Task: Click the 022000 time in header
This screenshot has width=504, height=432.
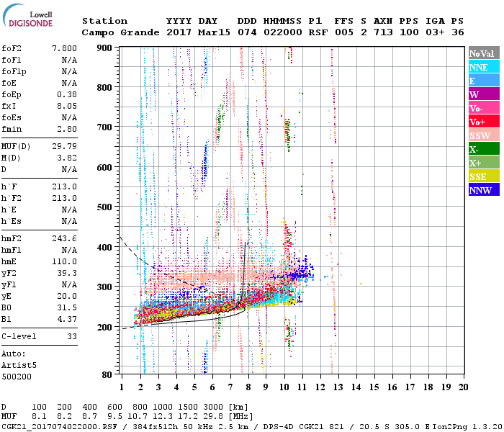Action: (x=282, y=32)
